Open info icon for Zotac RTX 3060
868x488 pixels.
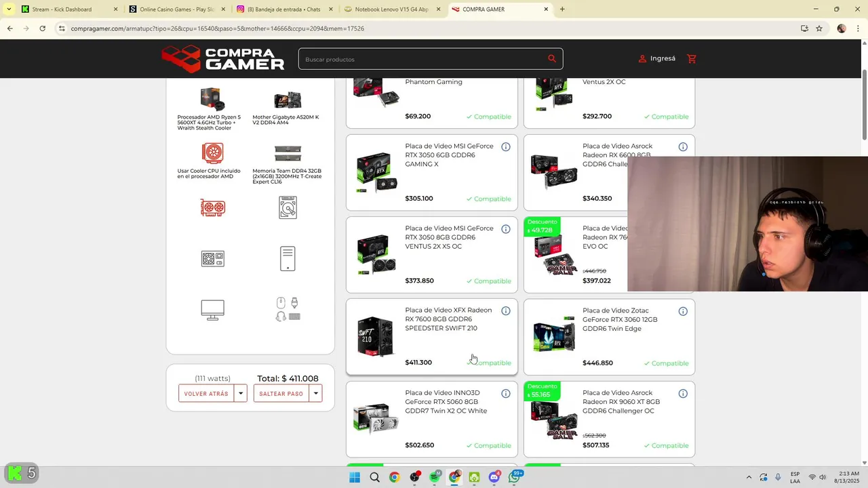click(683, 311)
